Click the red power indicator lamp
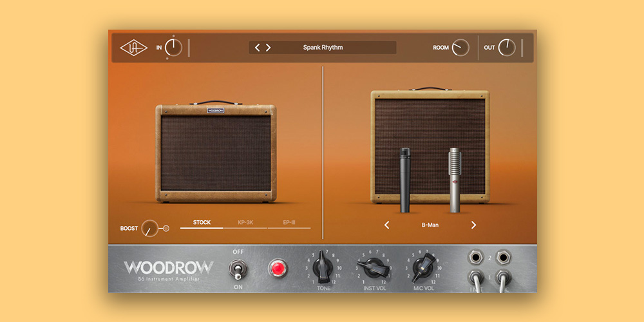 [x=278, y=268]
